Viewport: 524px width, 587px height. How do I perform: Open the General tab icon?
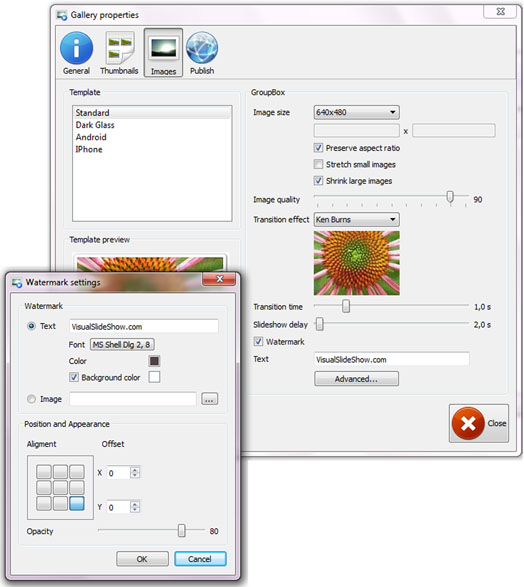[x=76, y=53]
